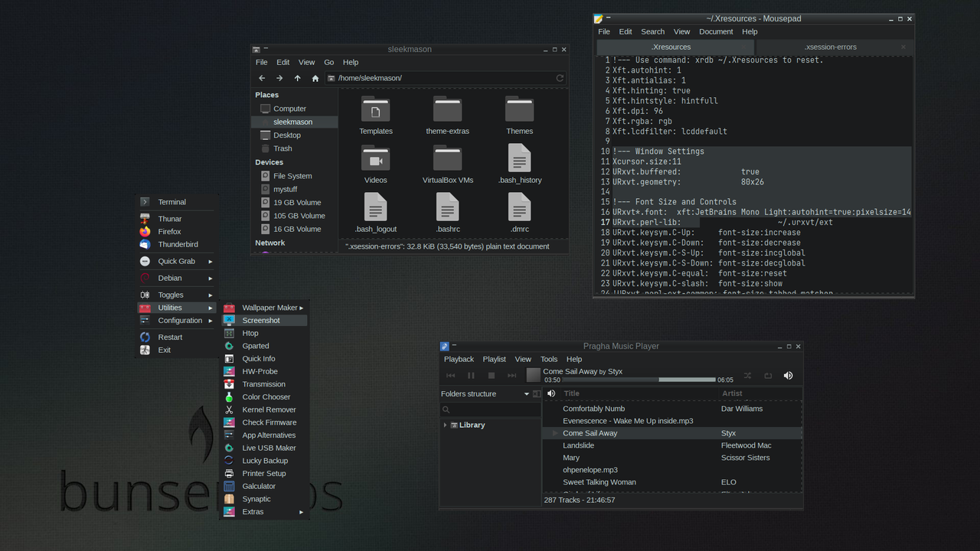Stop playback in Pragha

[492, 375]
